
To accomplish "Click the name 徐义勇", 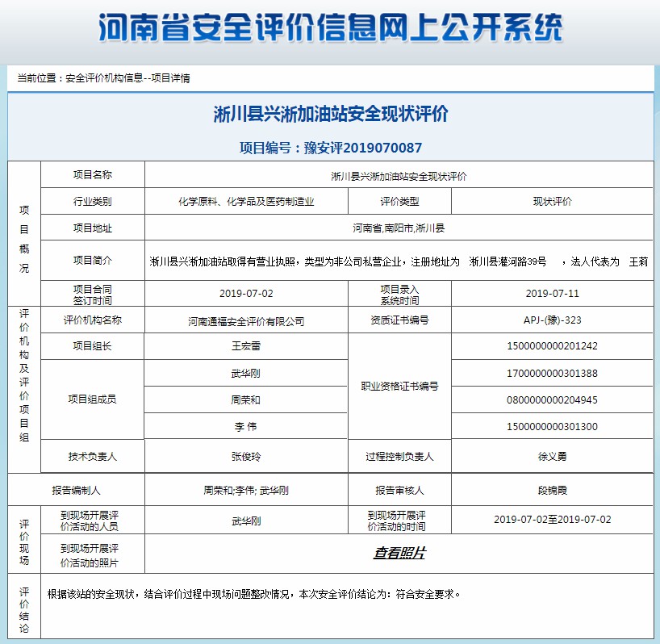I will click(x=552, y=456).
